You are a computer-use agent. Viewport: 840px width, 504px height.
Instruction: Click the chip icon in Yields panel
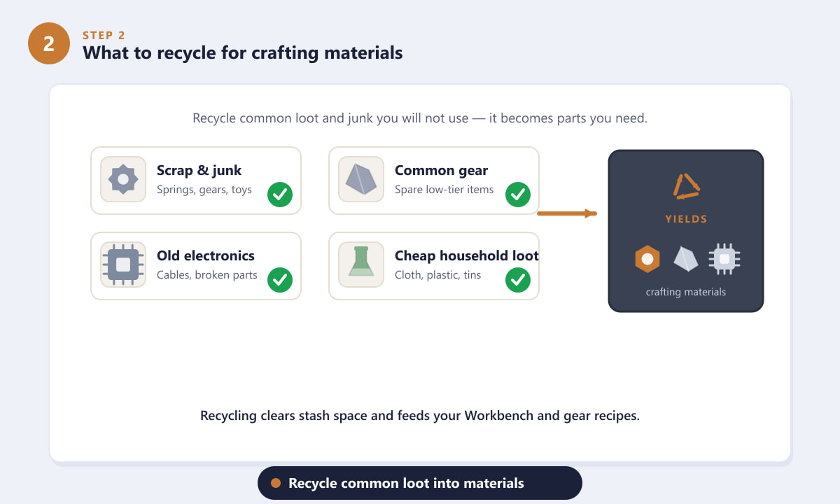(x=724, y=259)
